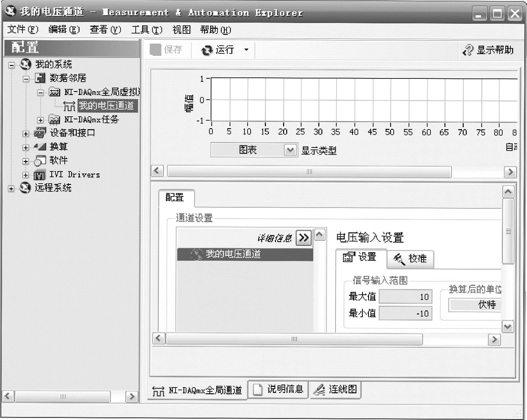
Task: Click the 数据邻居 icon in tree
Action: coord(40,78)
